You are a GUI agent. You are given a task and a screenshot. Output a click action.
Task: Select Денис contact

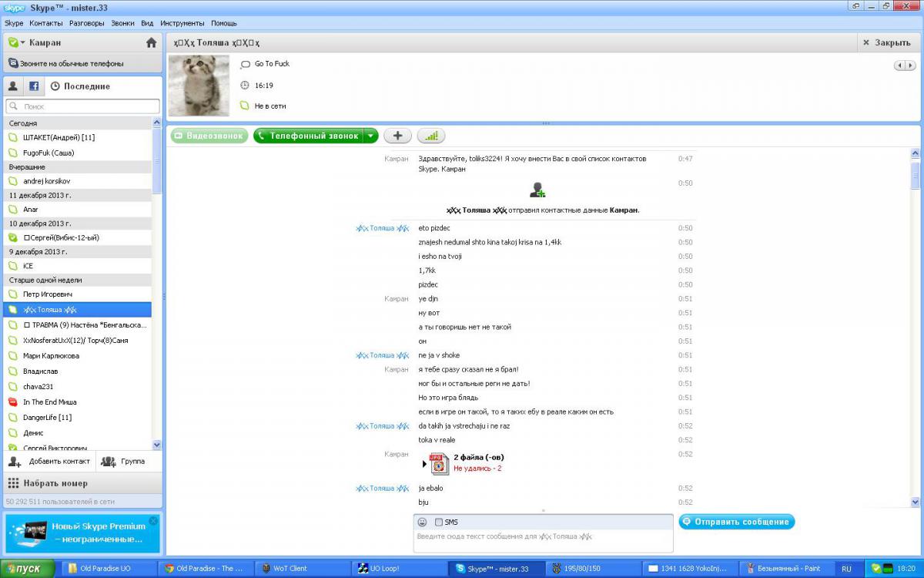79,432
